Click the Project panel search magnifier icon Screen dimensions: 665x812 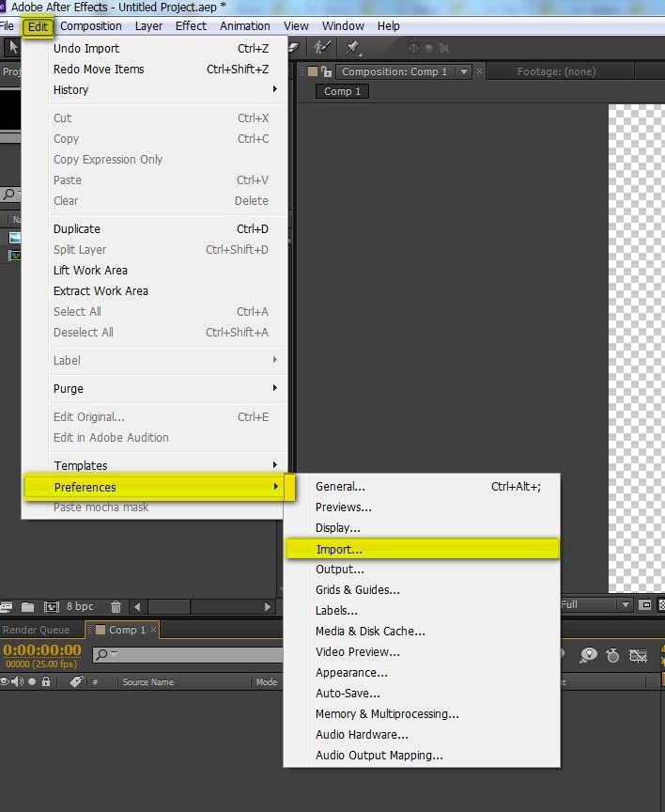(x=8, y=195)
